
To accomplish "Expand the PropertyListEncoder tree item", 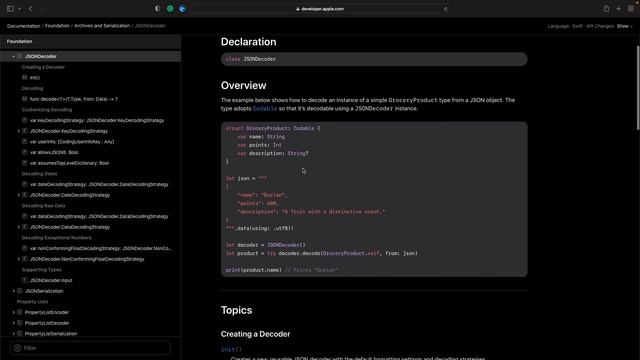I will 13,312.
